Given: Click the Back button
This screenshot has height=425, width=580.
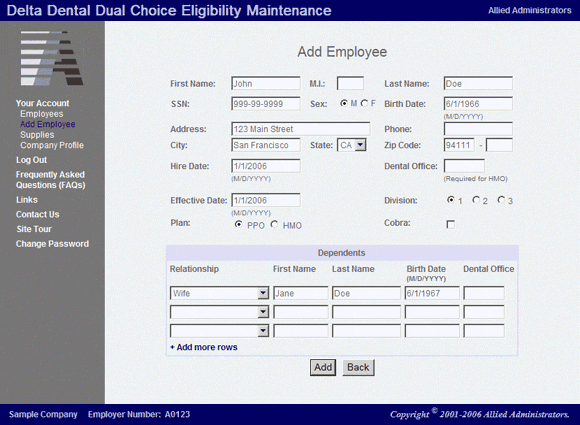Looking at the screenshot, I should tap(358, 367).
